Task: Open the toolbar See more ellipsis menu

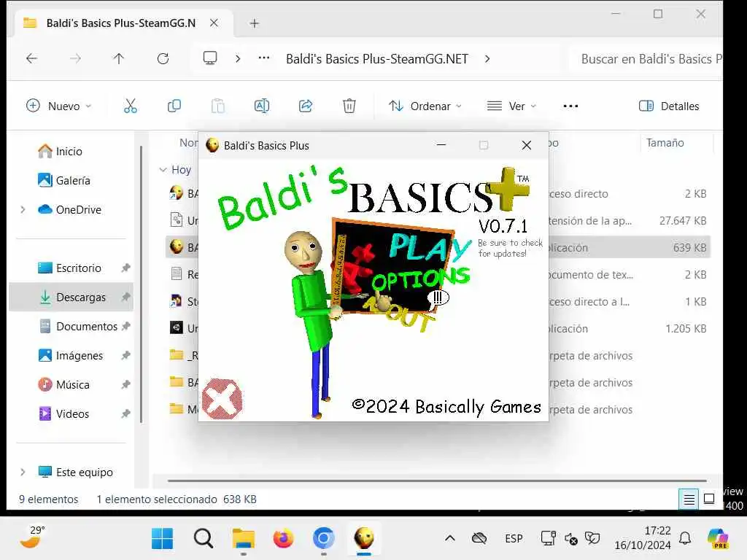Action: coord(570,106)
